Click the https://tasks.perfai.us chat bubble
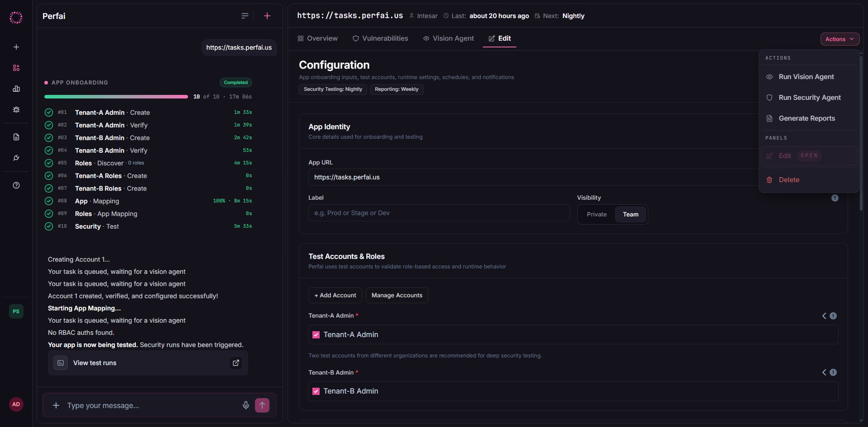Image resolution: width=868 pixels, height=427 pixels. click(239, 47)
